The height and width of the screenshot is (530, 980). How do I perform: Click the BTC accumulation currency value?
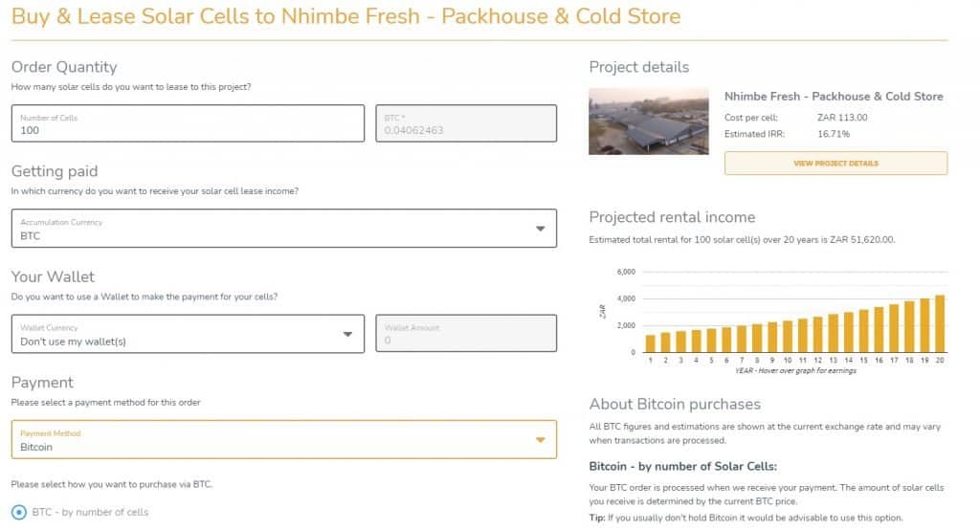click(x=30, y=235)
